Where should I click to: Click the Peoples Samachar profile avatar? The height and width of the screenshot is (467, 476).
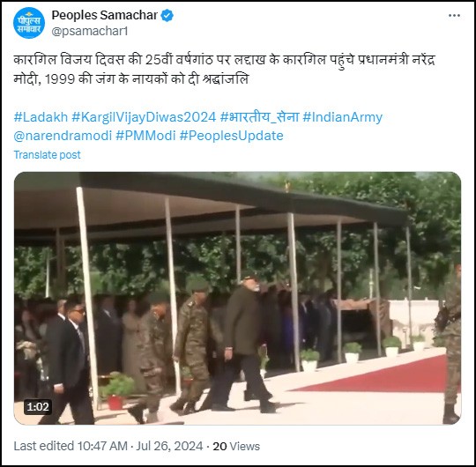(x=29, y=23)
